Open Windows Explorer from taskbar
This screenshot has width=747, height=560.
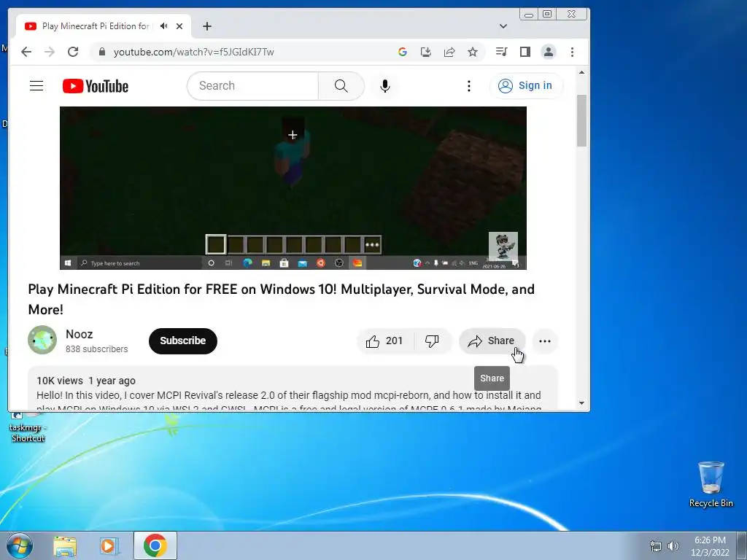pyautogui.click(x=65, y=545)
